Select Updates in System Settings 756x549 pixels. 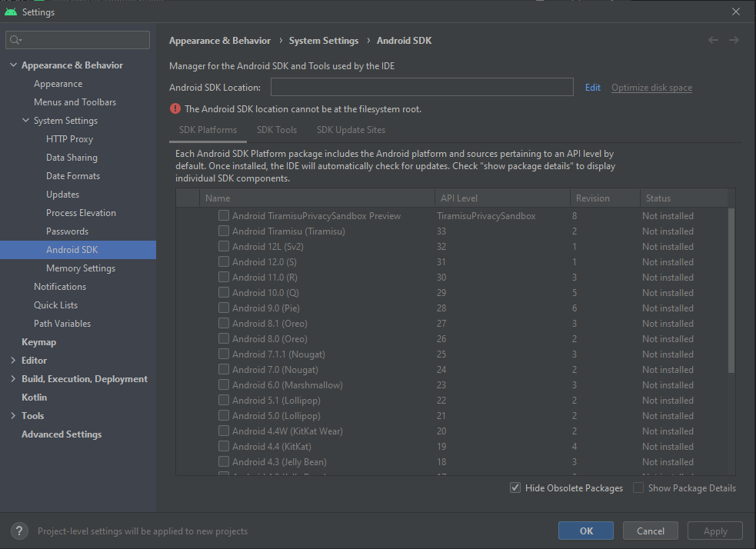(62, 195)
